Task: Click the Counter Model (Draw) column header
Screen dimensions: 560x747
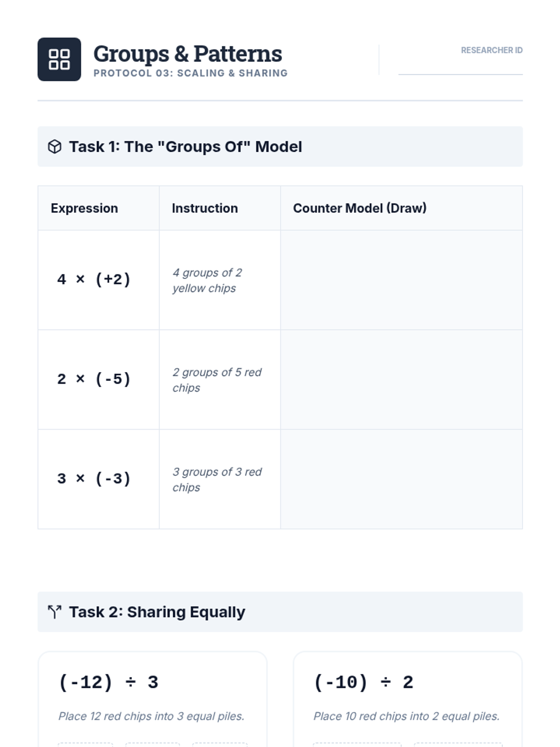Action: pyautogui.click(x=360, y=208)
